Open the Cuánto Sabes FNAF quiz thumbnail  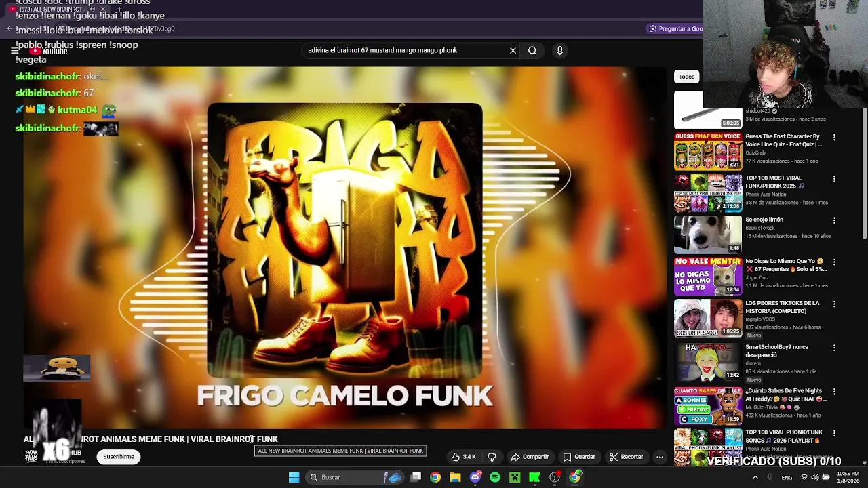(x=708, y=405)
